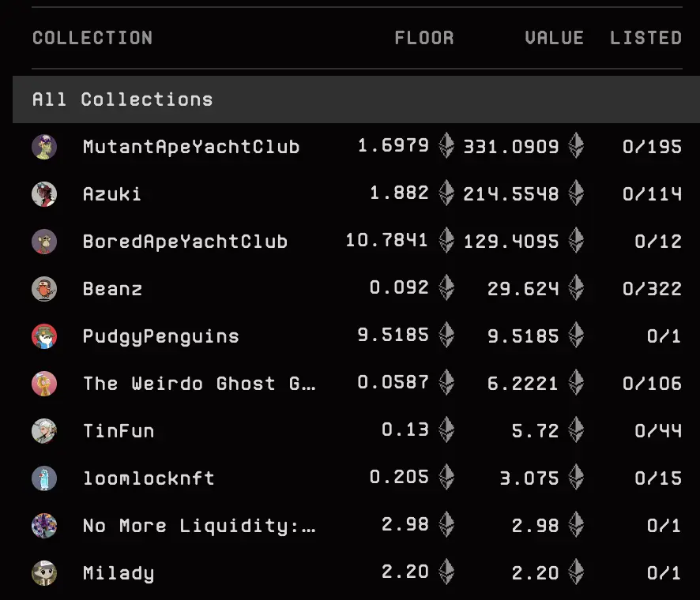Screen dimensions: 700x600
Task: Select the All Collections row
Action: 356,99
